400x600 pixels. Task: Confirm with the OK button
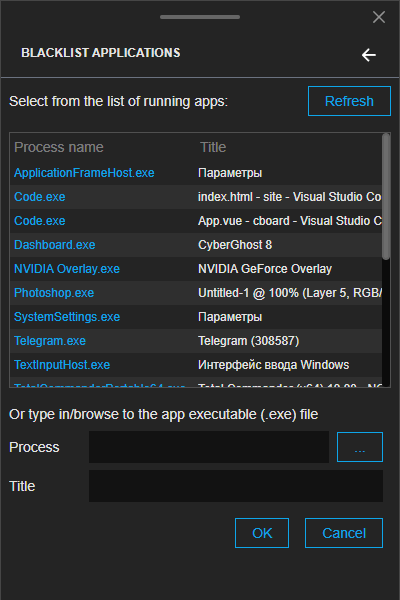pos(262,533)
